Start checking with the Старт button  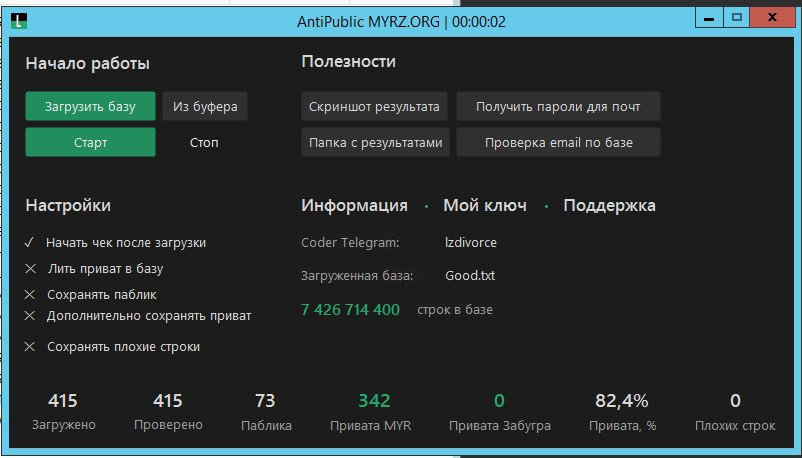(x=91, y=142)
